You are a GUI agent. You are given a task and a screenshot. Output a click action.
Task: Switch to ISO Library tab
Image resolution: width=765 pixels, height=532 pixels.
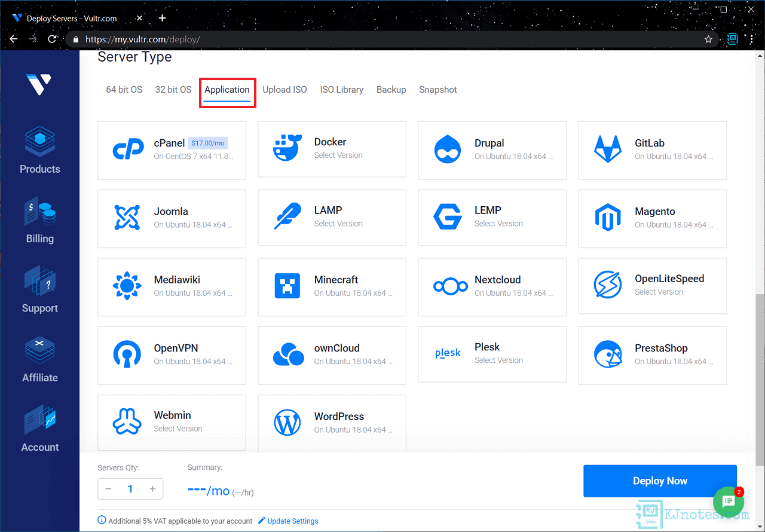[x=341, y=90]
